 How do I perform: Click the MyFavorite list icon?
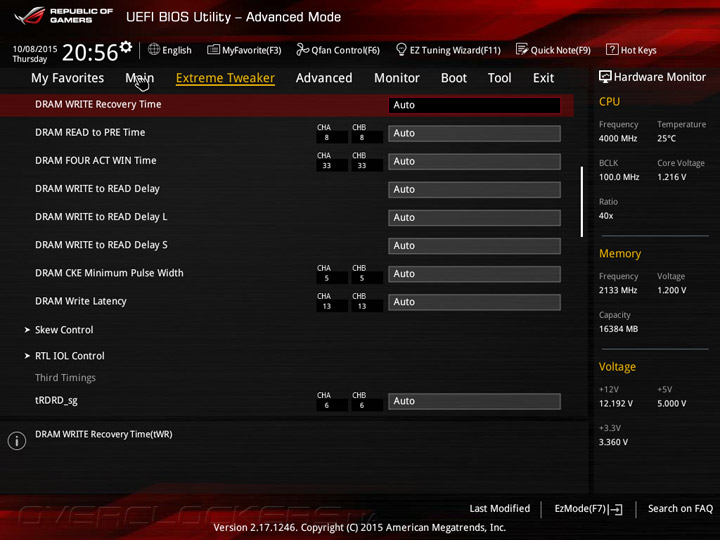[x=213, y=50]
